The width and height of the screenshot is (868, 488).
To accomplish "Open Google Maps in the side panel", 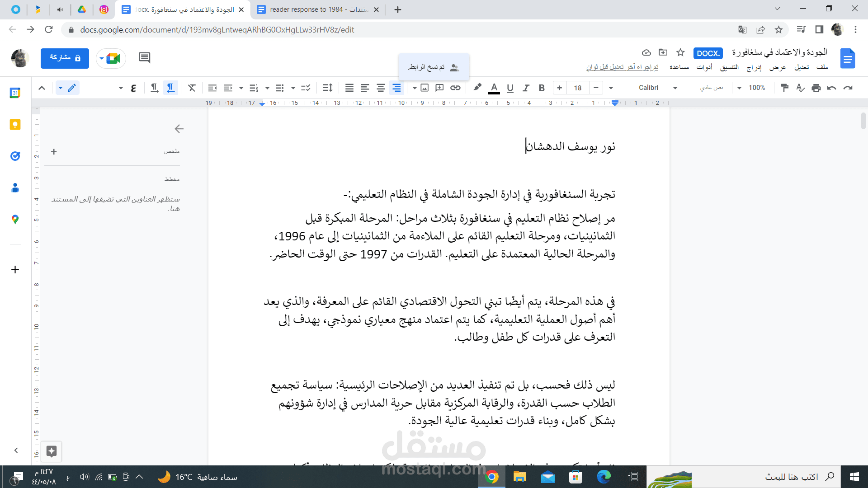I will click(15, 219).
